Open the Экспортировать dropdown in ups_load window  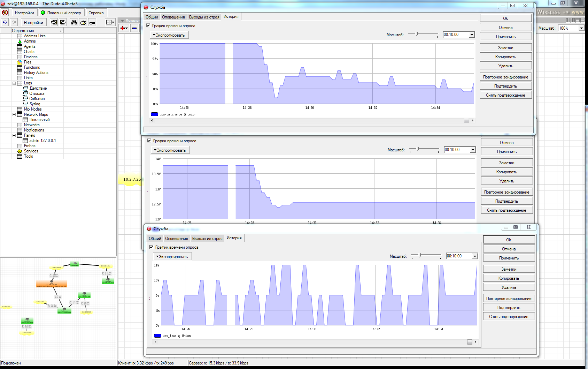(172, 257)
